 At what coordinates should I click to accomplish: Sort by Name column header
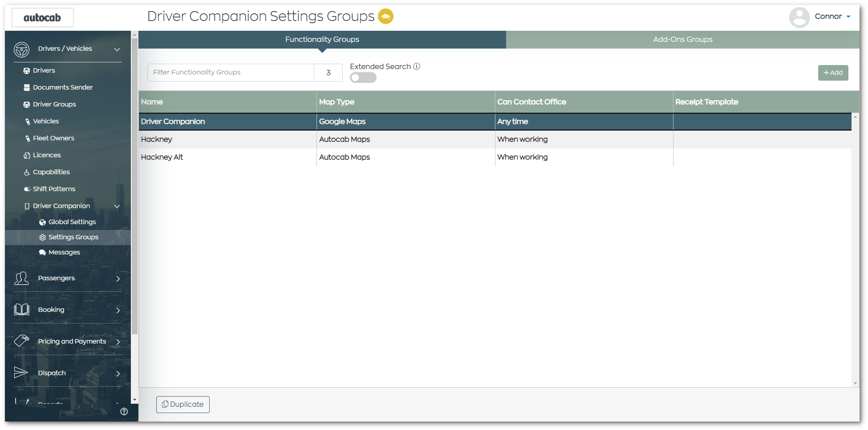click(227, 102)
